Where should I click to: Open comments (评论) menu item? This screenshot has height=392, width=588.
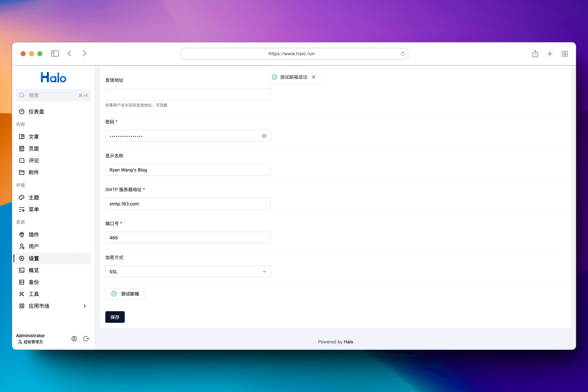click(53, 160)
